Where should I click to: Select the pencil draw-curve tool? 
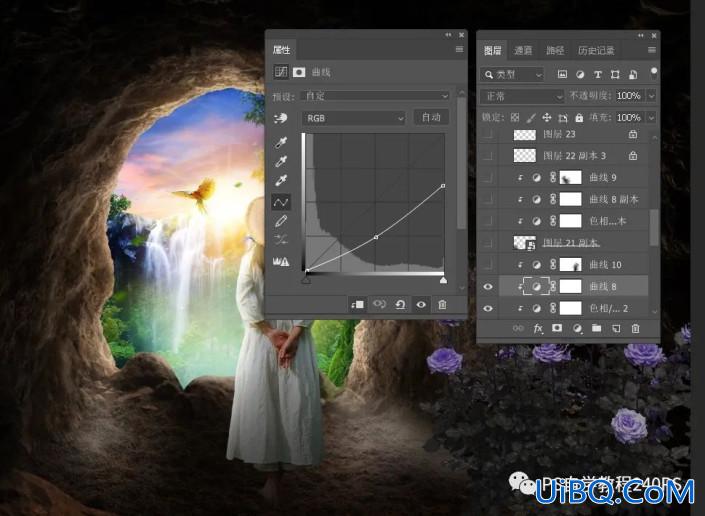pyautogui.click(x=281, y=221)
